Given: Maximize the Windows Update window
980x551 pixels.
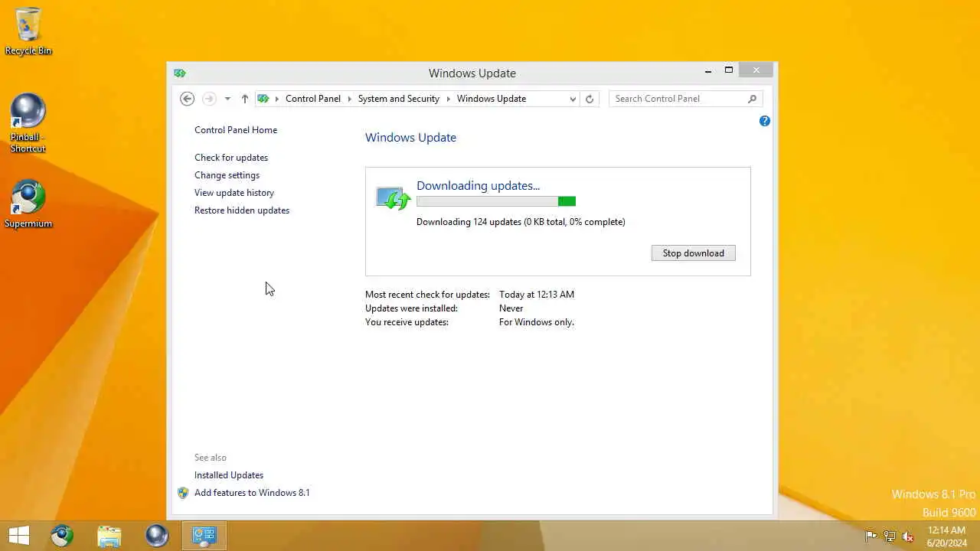Looking at the screenshot, I should point(729,70).
